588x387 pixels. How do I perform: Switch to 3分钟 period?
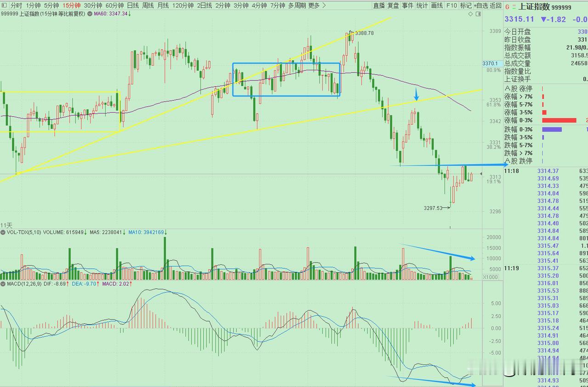[x=241, y=6]
